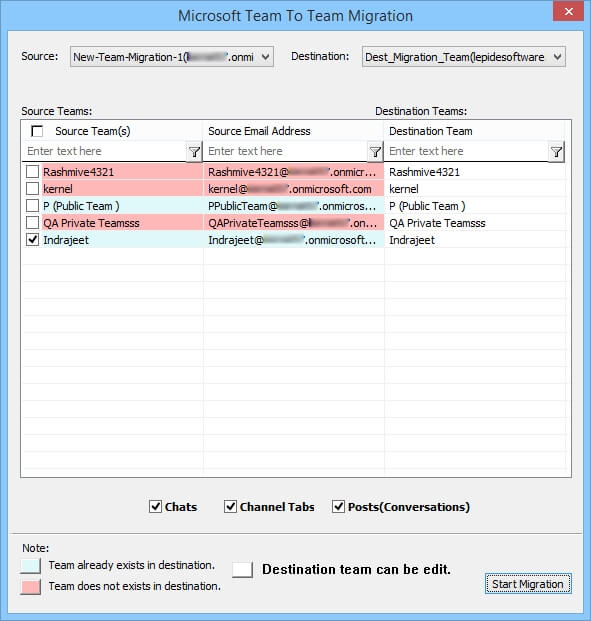Click the kernel destination team cell
591x621 pixels.
[x=475, y=189]
